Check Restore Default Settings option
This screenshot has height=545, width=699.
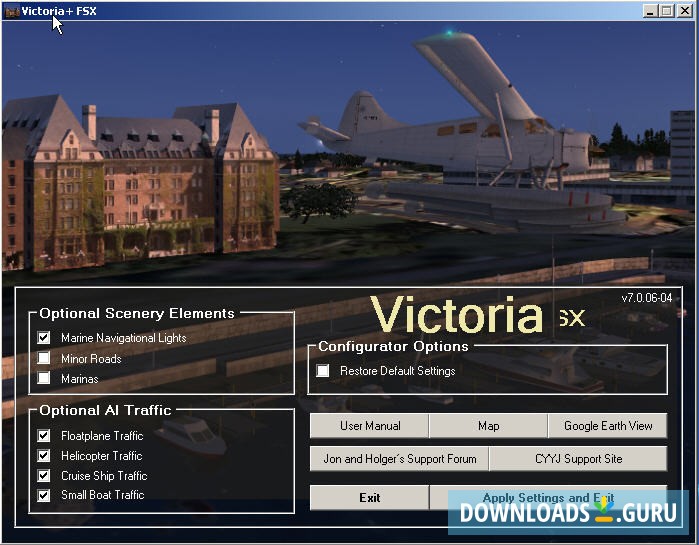pos(323,371)
